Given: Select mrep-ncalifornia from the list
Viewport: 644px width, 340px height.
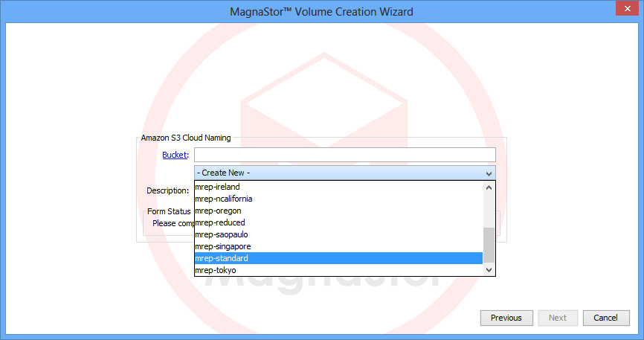Looking at the screenshot, I should [338, 199].
